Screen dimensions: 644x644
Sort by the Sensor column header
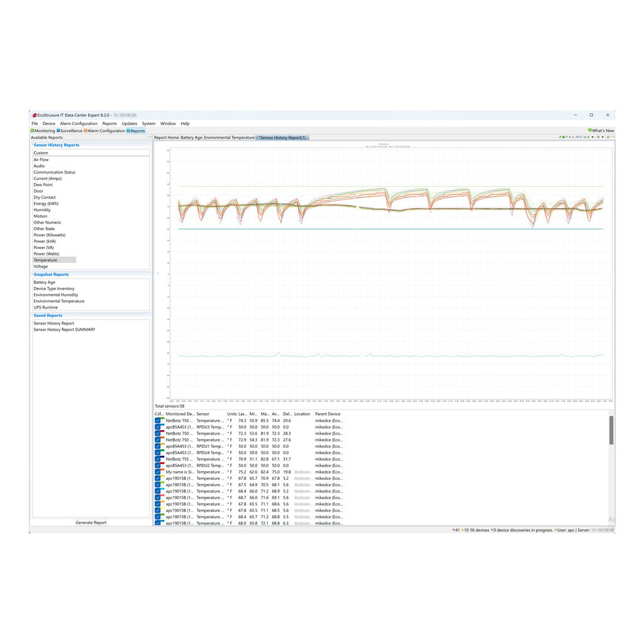[x=203, y=414]
